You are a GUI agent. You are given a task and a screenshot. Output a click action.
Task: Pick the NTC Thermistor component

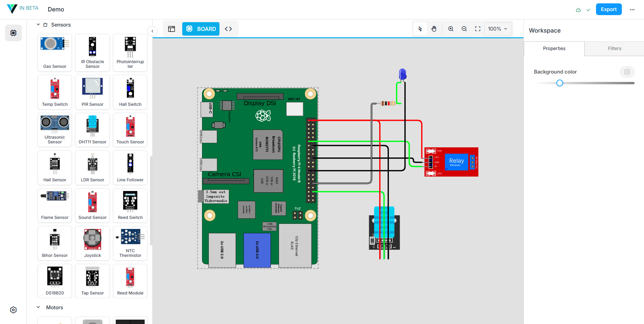[130, 243]
